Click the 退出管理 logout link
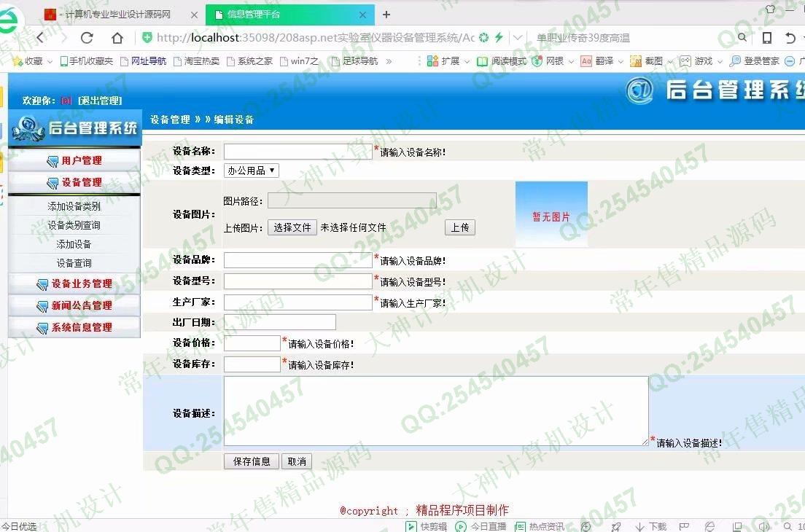 pyautogui.click(x=100, y=101)
